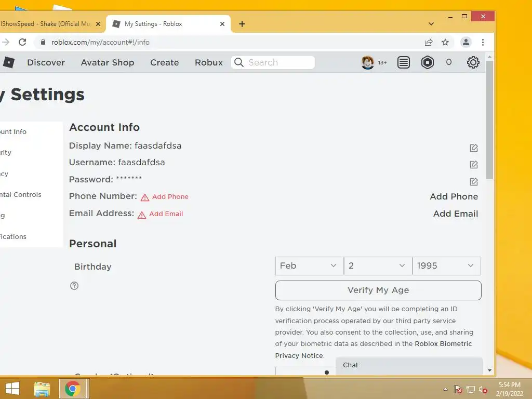Click the network tray icon

[471, 390]
